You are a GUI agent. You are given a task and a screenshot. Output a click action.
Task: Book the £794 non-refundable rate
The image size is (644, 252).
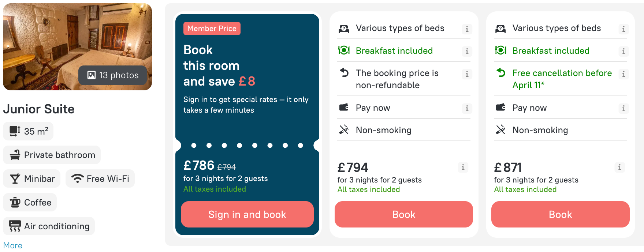point(404,214)
